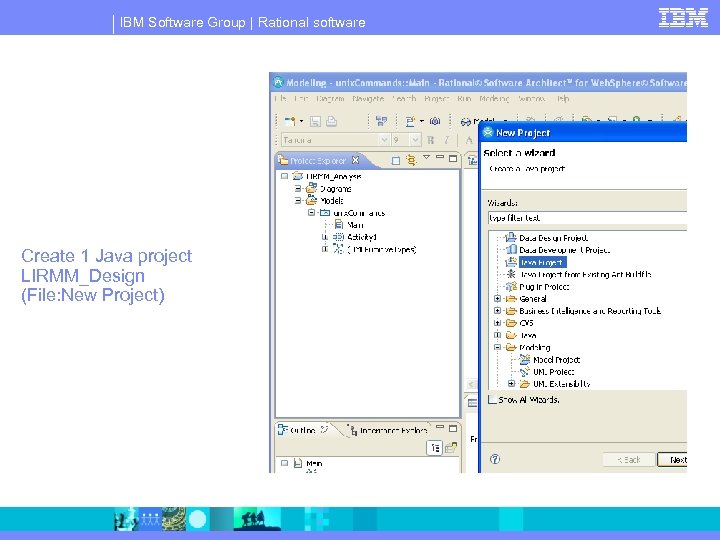Click the camera-like toolbar icon
The image size is (720, 540).
[x=435, y=121]
